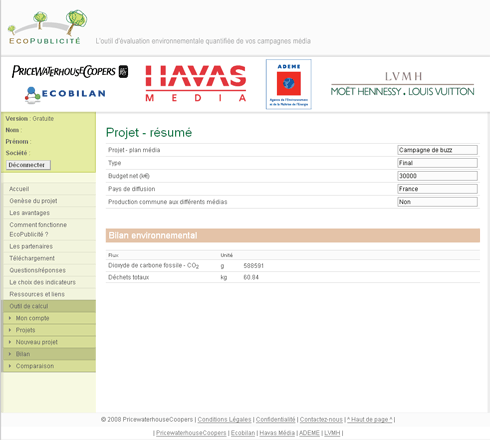Viewport: 490px width, 440px height.
Task: Go to Ressources et liens
Action: click(x=37, y=294)
